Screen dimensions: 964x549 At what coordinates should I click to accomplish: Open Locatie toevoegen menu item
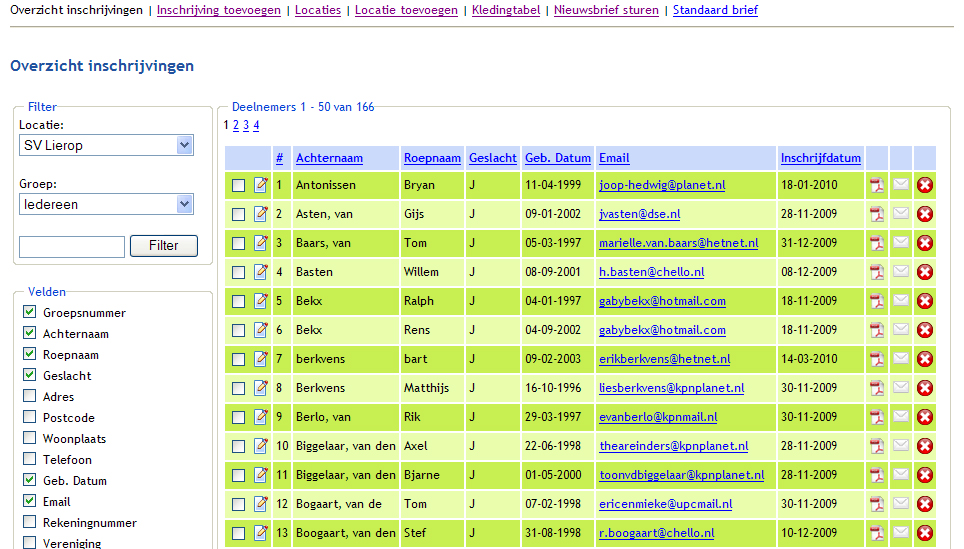pos(406,10)
